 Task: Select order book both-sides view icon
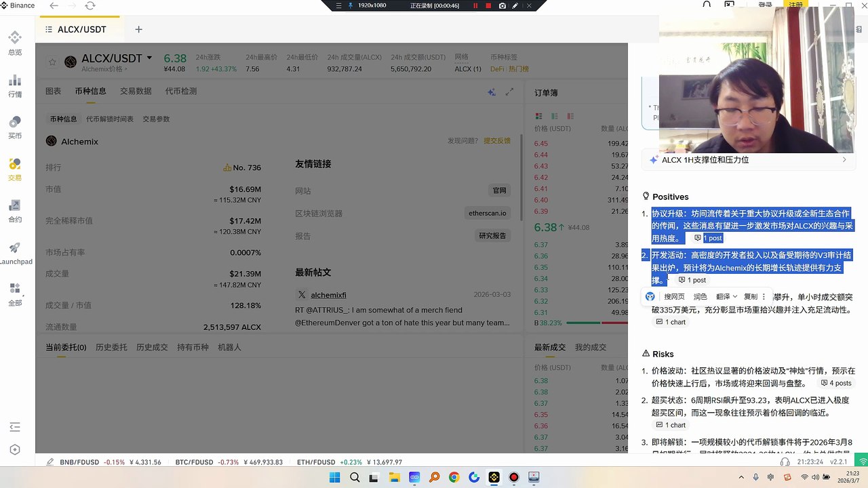(538, 116)
